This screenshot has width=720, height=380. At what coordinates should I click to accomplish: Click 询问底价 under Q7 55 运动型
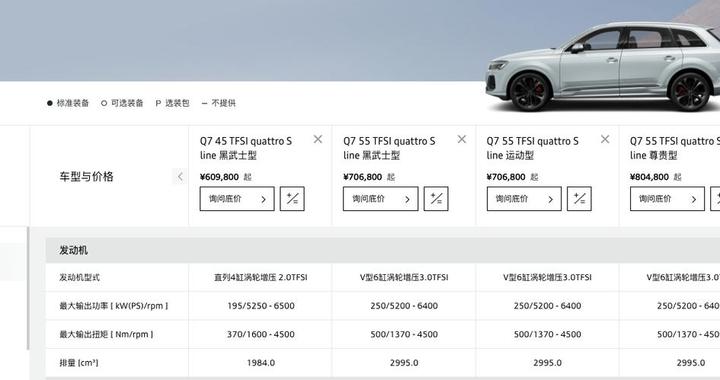click(x=524, y=199)
